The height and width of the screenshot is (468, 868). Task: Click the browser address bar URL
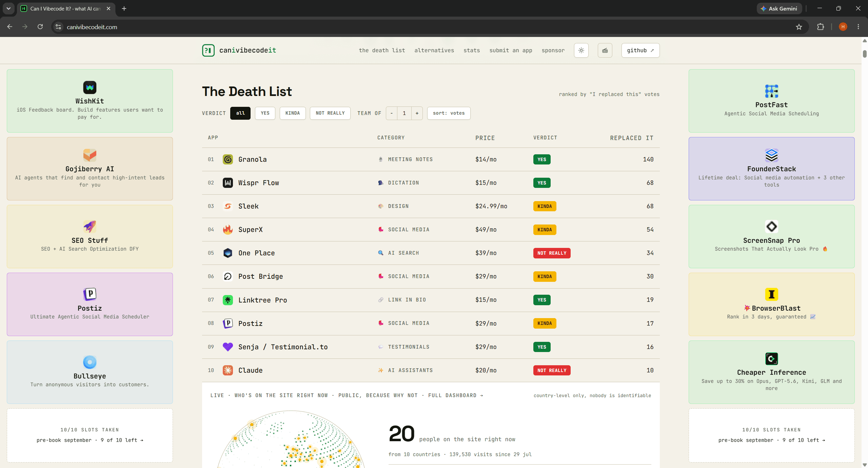click(92, 27)
